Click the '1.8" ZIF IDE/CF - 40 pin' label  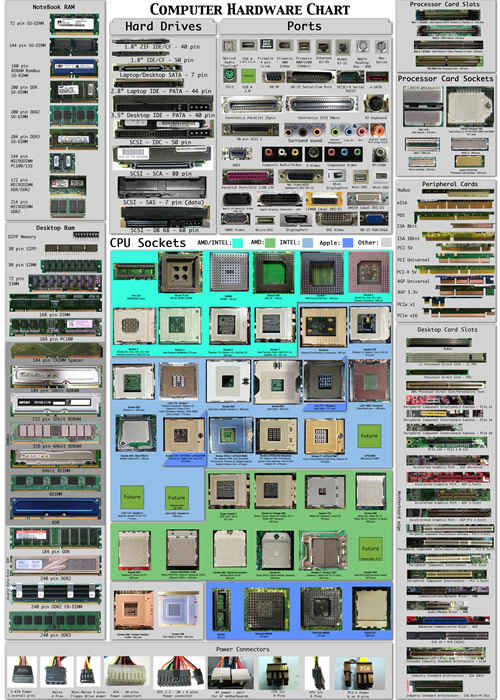tap(162, 46)
